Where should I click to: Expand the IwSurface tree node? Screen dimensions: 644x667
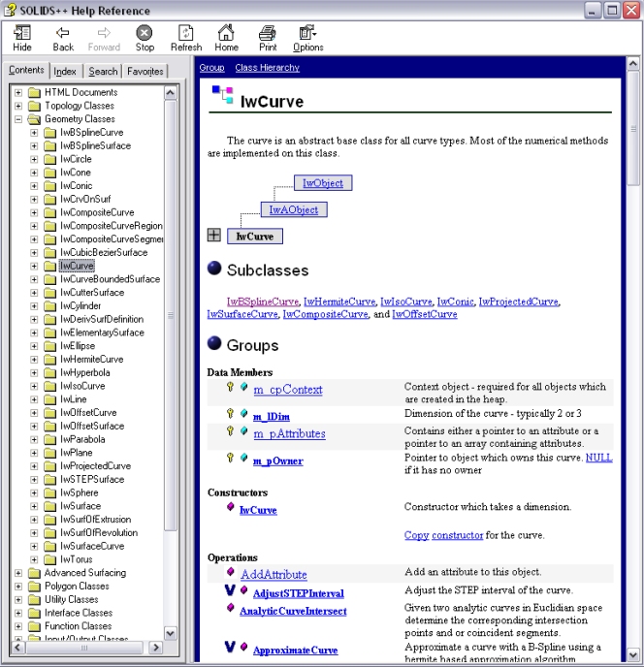point(34,506)
